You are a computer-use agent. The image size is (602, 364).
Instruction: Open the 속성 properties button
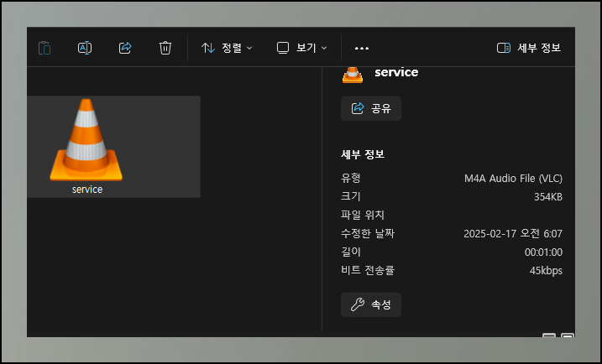tap(371, 305)
